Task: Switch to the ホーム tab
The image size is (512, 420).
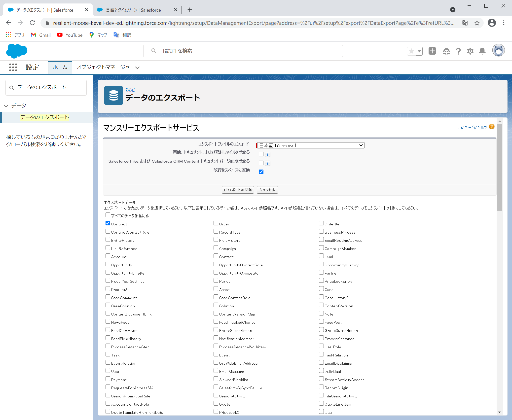Action: tap(60, 67)
